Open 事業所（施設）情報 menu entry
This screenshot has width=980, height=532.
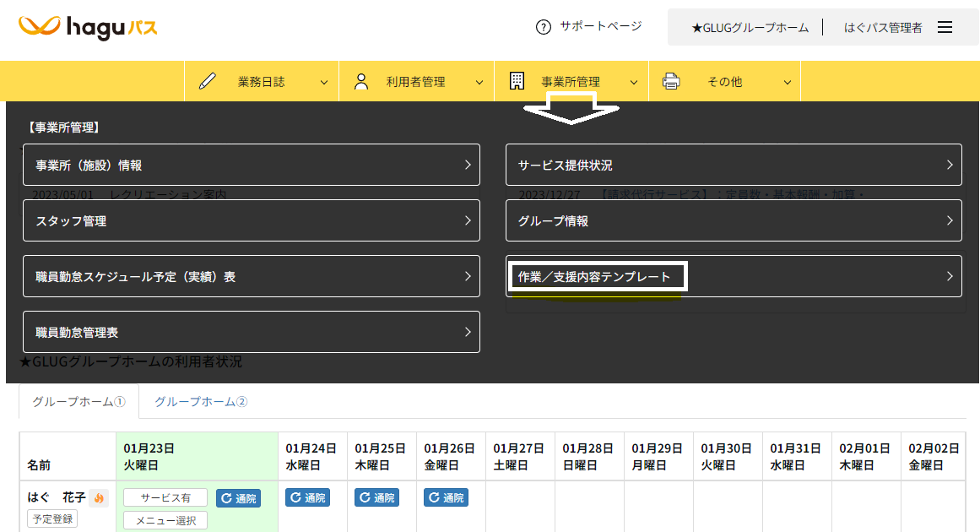point(252,166)
